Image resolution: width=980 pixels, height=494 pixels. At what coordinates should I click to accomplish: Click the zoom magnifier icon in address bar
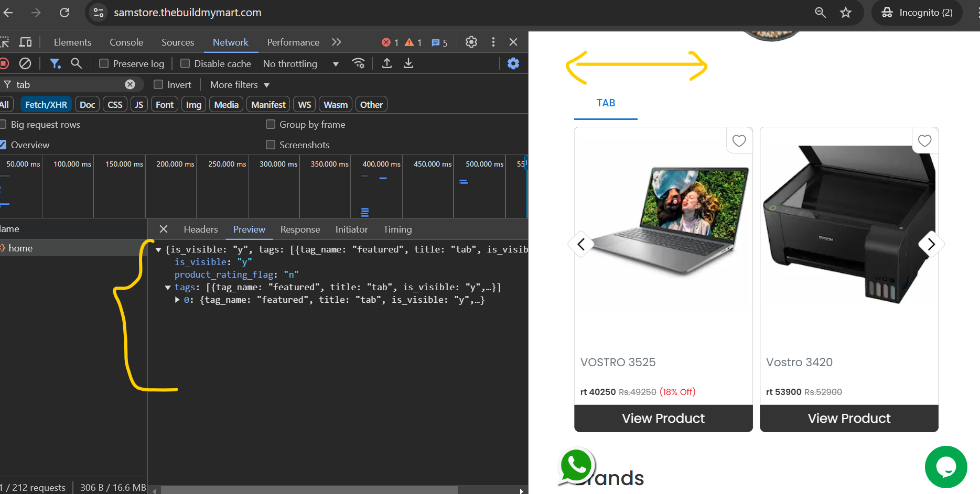[x=821, y=13]
